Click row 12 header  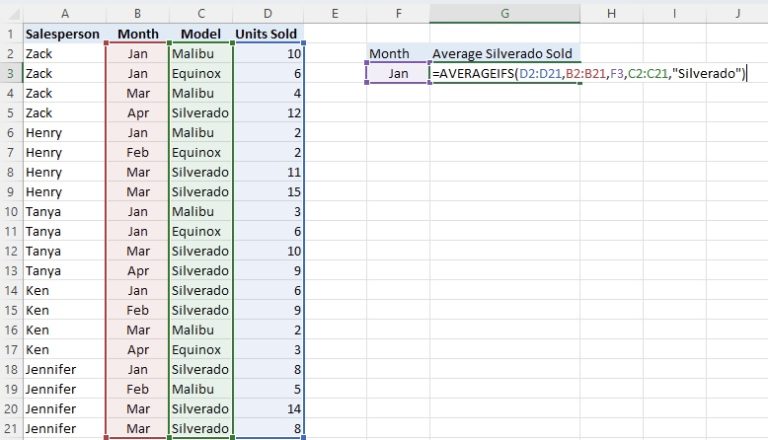pos(10,250)
